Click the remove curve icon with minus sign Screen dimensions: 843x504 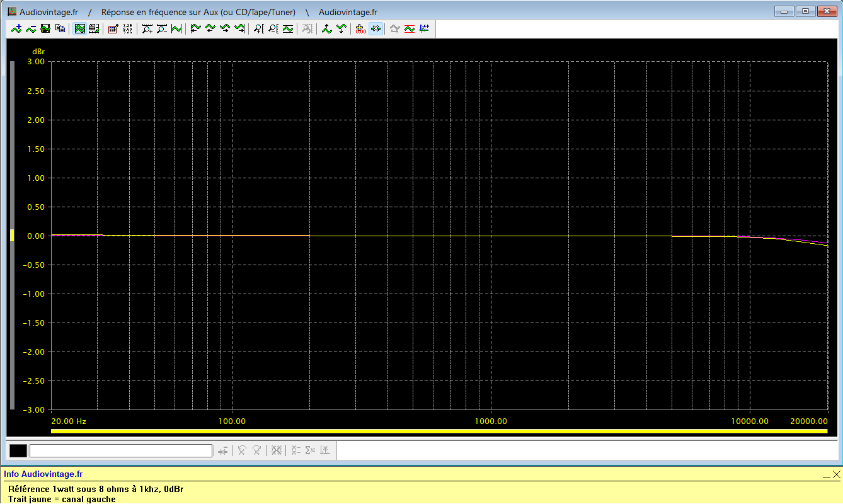(31, 28)
